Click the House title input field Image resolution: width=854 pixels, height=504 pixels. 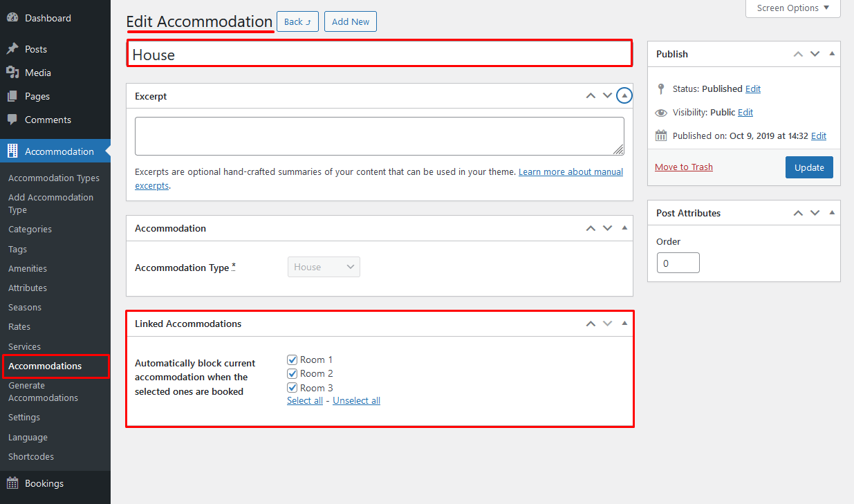380,54
